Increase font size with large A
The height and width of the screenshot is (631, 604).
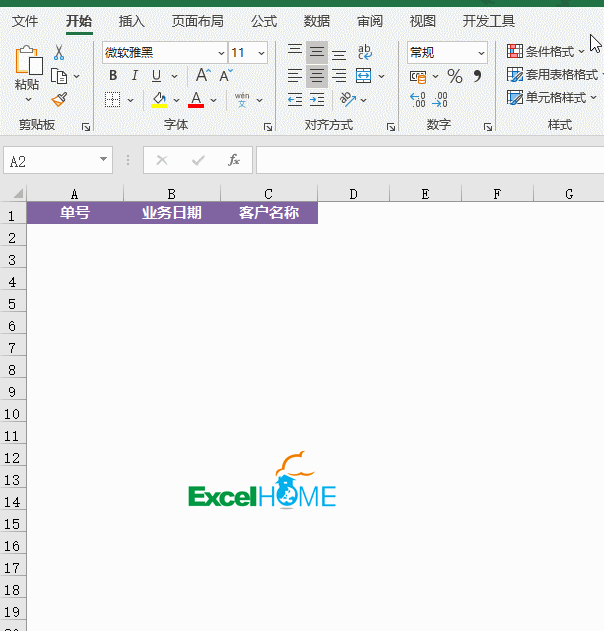pos(203,75)
